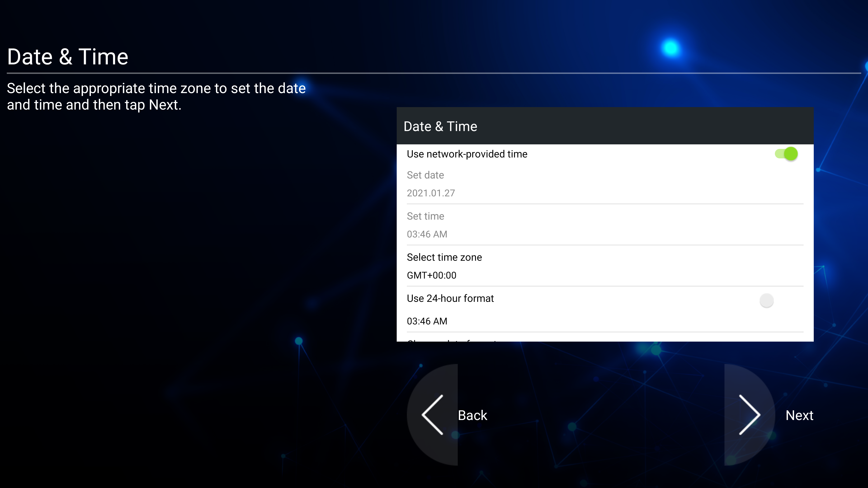Open the Select time zone setting
This screenshot has width=868, height=488.
coord(605,266)
